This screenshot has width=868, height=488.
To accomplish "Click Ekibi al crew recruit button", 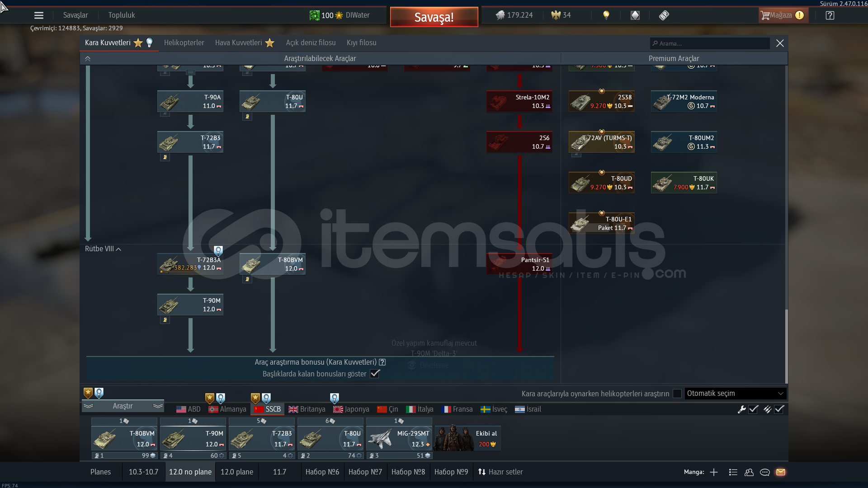I will 467,438.
